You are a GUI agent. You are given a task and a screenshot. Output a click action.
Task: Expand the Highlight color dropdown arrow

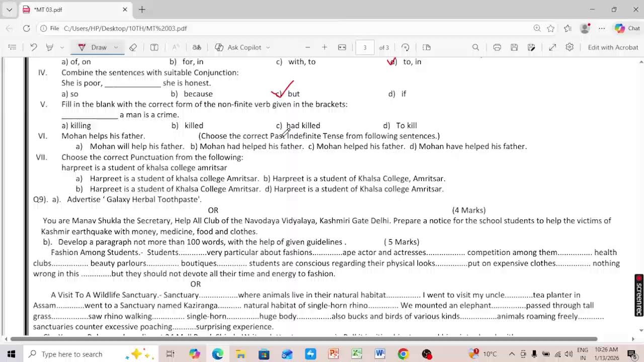(62, 47)
